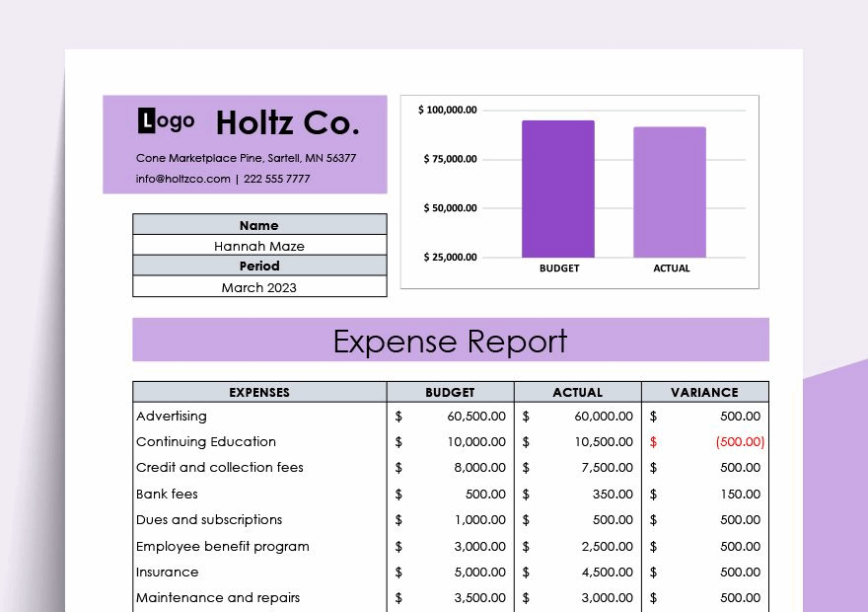Select the red (500.00) variance value
This screenshot has width=868, height=612.
[x=739, y=441]
